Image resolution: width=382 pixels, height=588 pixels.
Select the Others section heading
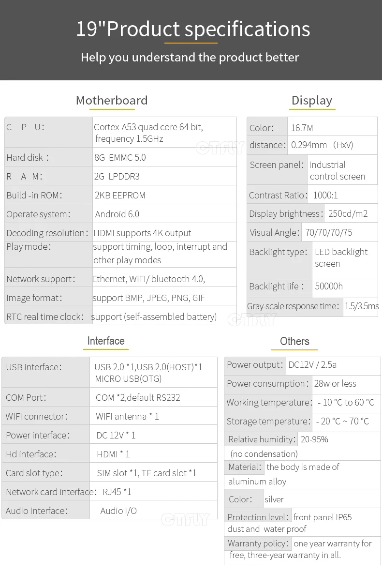pos(294,341)
